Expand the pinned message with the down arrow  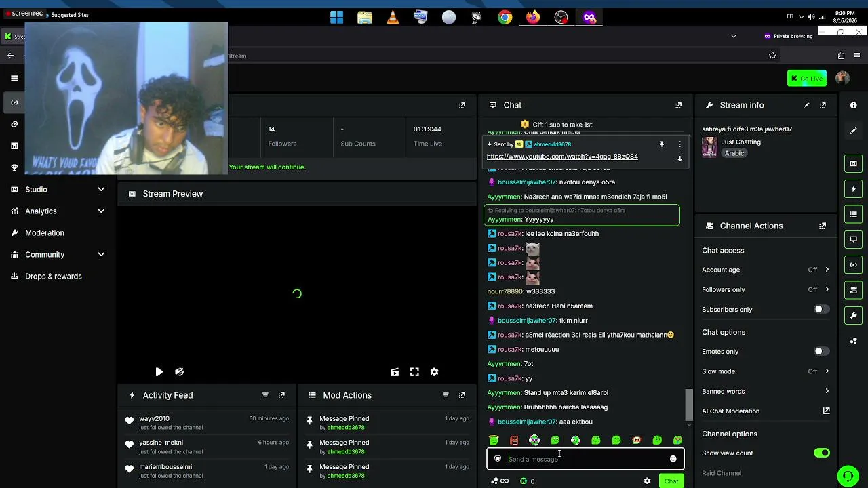(x=679, y=159)
